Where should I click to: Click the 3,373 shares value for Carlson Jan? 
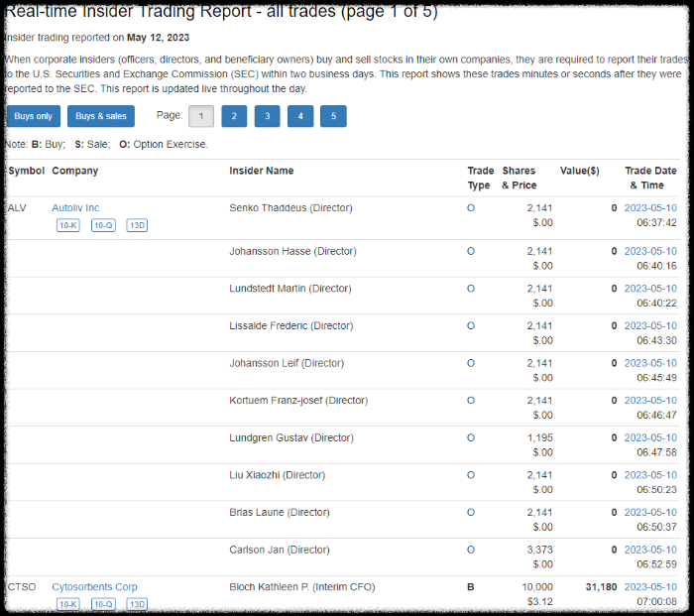click(x=540, y=550)
